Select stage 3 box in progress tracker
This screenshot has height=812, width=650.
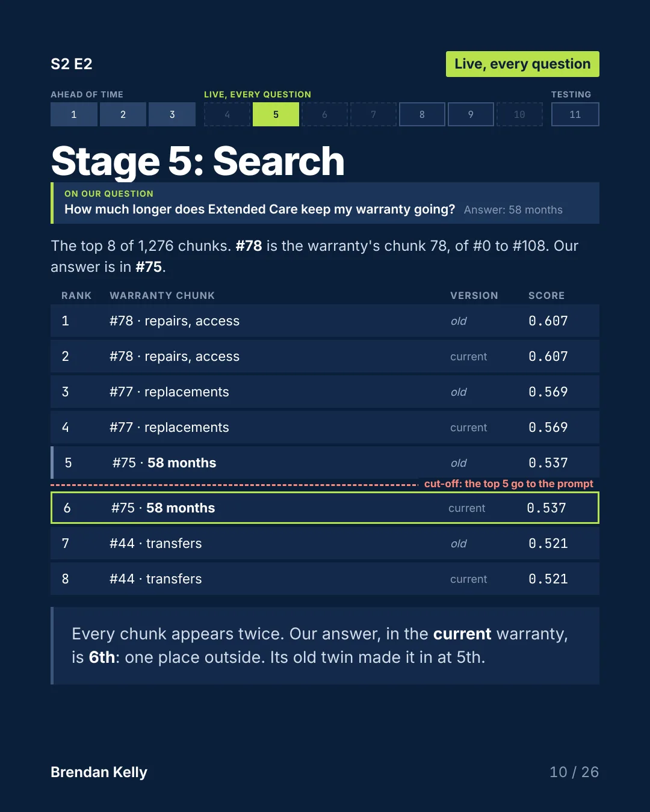tap(172, 114)
